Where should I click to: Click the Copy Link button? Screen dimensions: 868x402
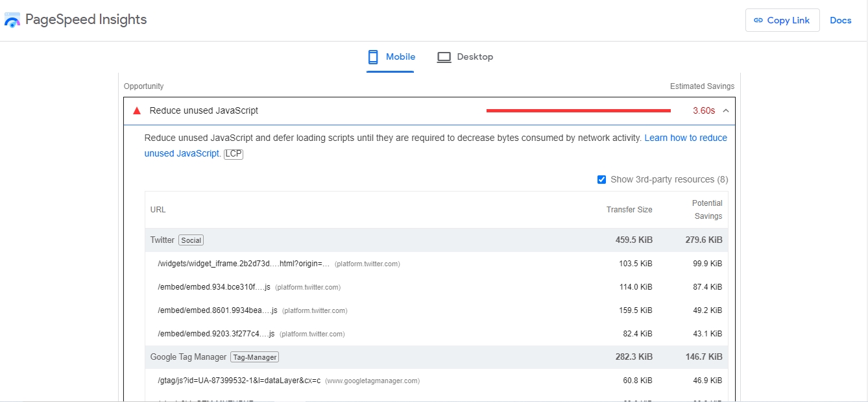[x=782, y=20]
